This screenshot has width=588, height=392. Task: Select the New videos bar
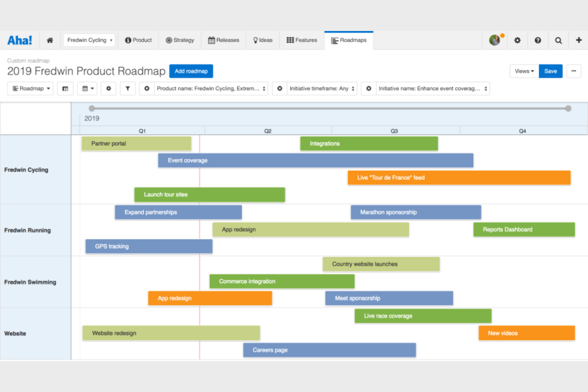[x=527, y=333]
